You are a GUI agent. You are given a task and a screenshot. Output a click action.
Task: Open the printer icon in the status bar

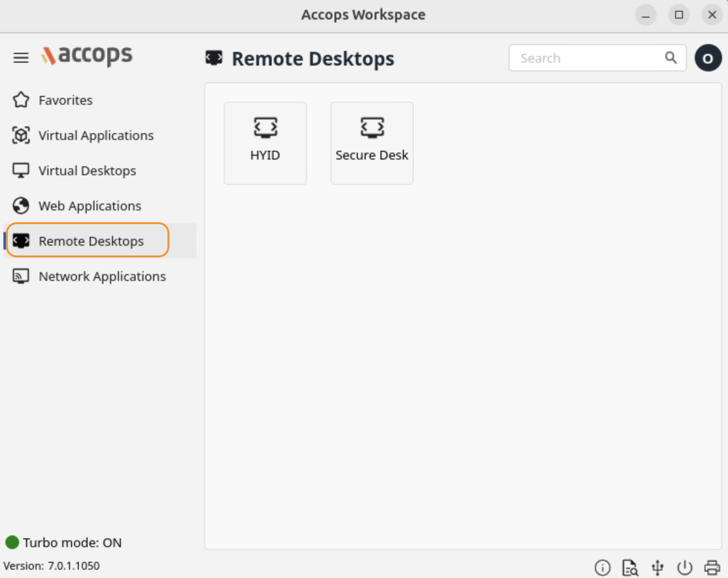click(x=712, y=568)
